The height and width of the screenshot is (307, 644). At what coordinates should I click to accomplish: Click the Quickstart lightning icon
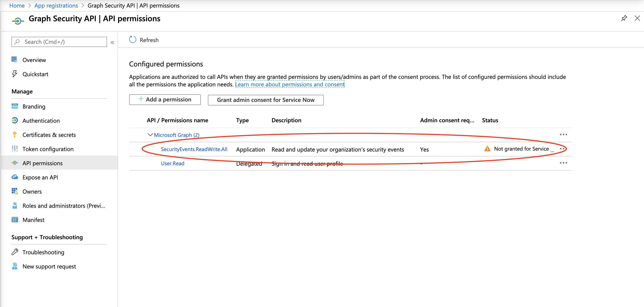(15, 74)
